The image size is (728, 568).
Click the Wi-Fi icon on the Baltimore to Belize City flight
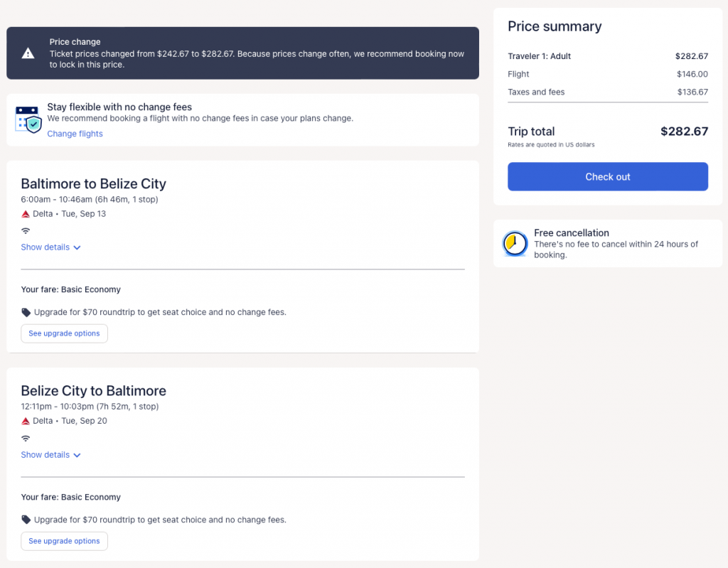(26, 231)
